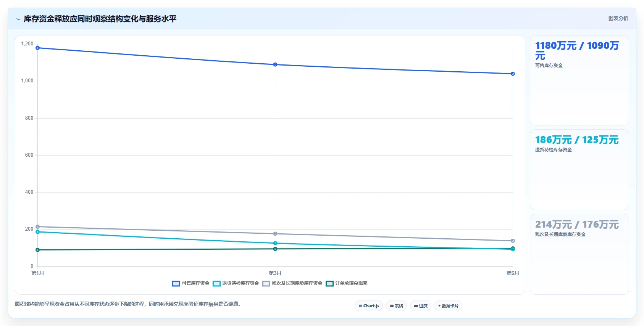
Task: Click the 数据卡片 tag
Action: (x=448, y=306)
